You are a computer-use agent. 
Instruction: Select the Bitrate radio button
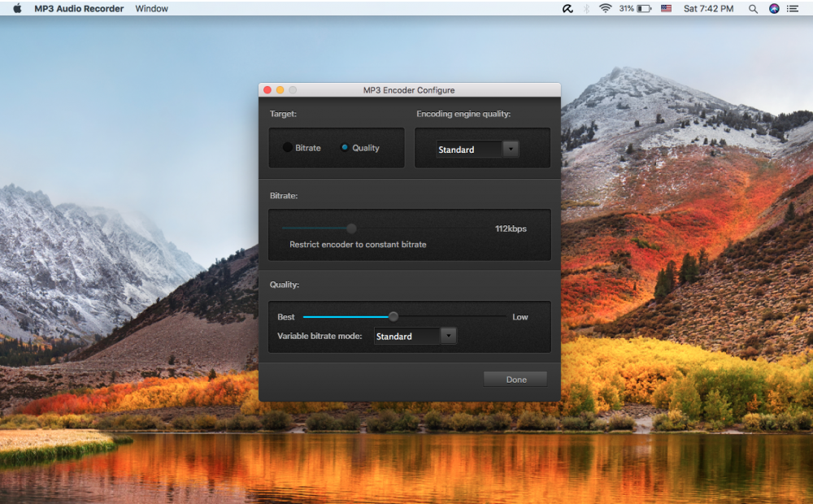(x=289, y=147)
